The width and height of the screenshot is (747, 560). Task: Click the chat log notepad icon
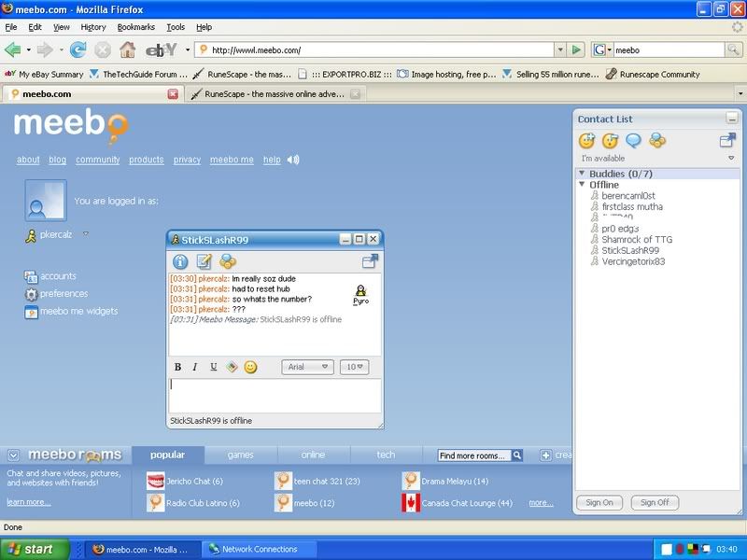[x=204, y=261]
